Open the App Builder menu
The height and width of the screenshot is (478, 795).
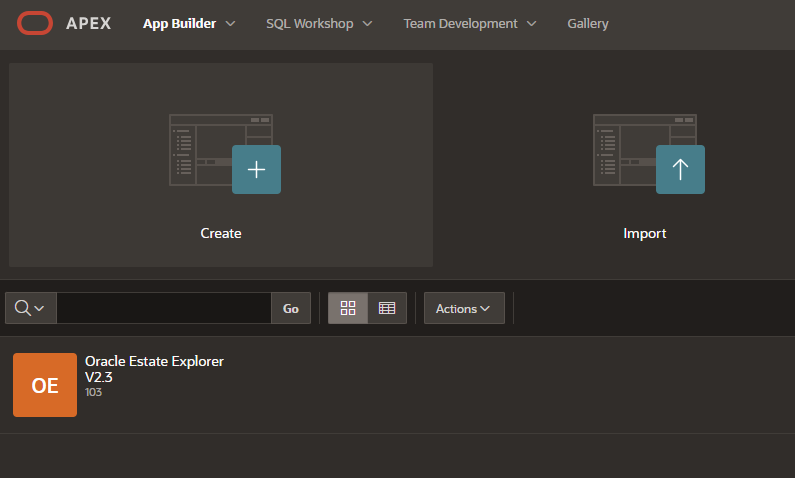[x=179, y=24]
